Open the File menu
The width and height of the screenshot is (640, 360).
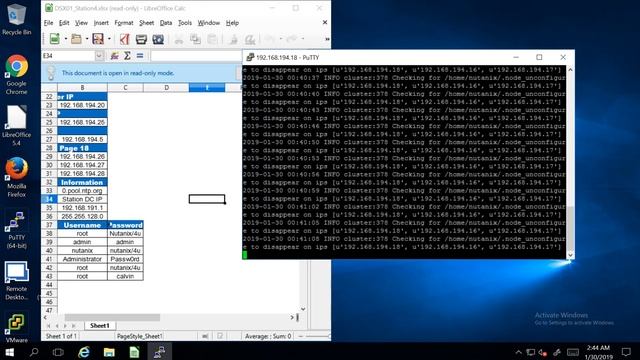click(x=48, y=23)
